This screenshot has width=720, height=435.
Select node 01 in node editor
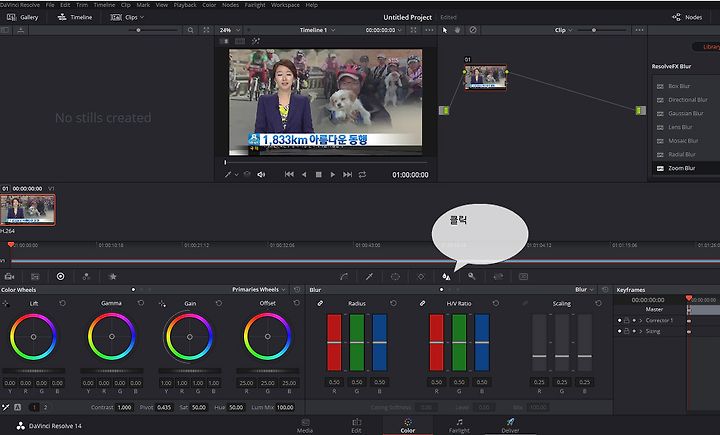click(x=485, y=77)
